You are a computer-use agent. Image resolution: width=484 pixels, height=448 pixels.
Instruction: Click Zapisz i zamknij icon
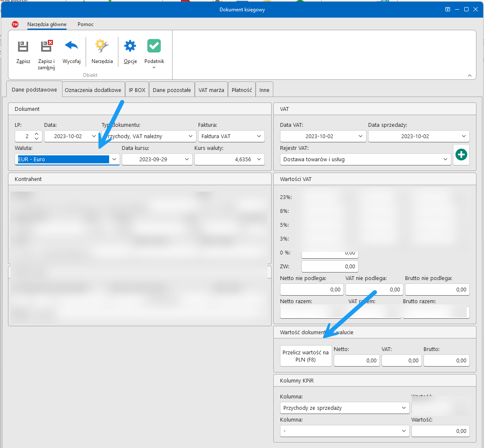click(x=46, y=46)
